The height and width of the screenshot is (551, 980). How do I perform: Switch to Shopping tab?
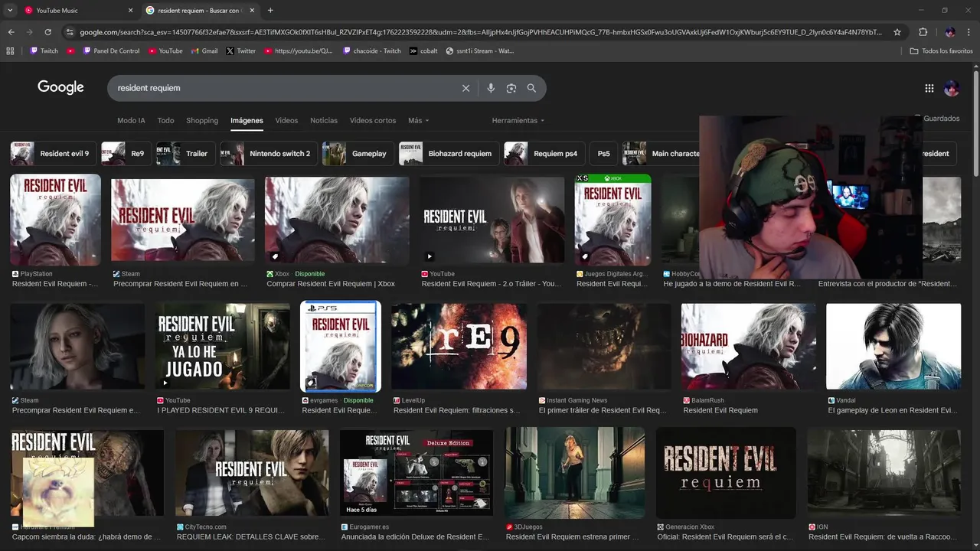point(202,120)
